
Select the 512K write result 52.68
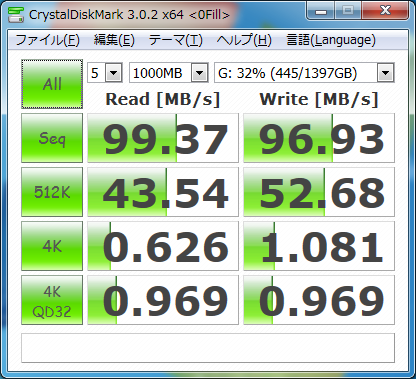tap(319, 192)
